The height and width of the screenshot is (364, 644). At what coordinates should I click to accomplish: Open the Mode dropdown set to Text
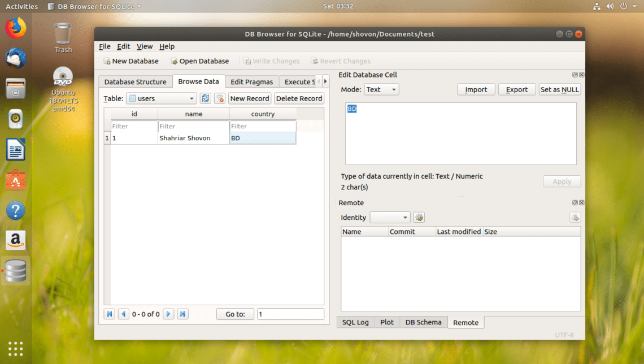click(381, 89)
